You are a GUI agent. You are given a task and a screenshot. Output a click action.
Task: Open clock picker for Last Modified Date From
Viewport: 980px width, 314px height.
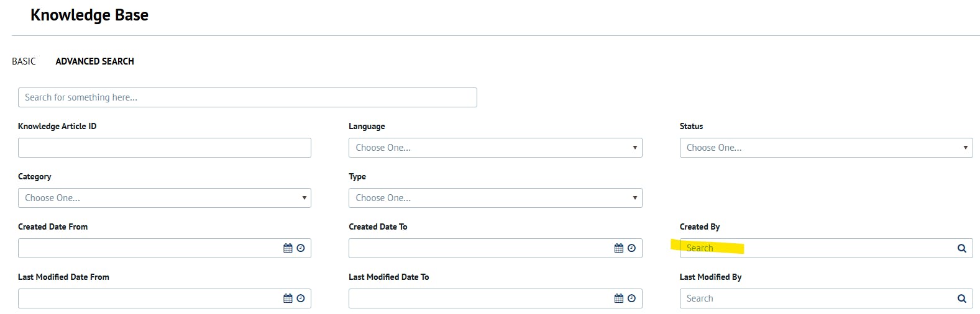301,298
